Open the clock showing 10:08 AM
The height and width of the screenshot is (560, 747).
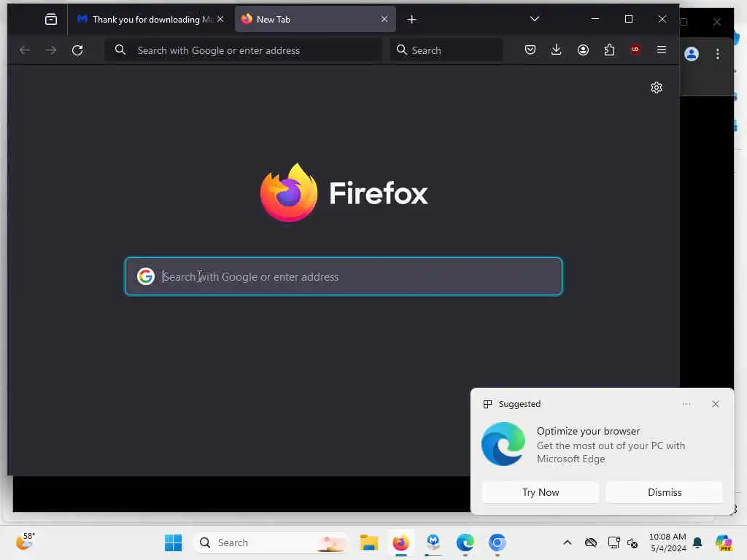coord(667,542)
